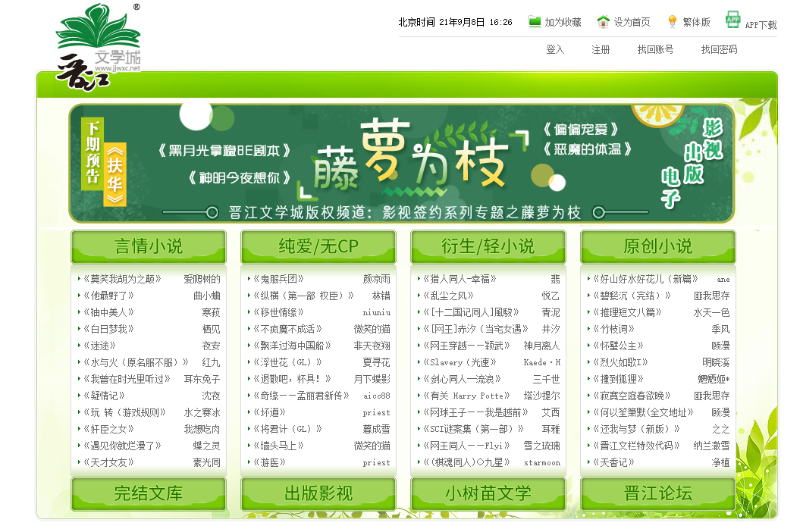Read 《飘洋过海中国船》

tap(293, 346)
